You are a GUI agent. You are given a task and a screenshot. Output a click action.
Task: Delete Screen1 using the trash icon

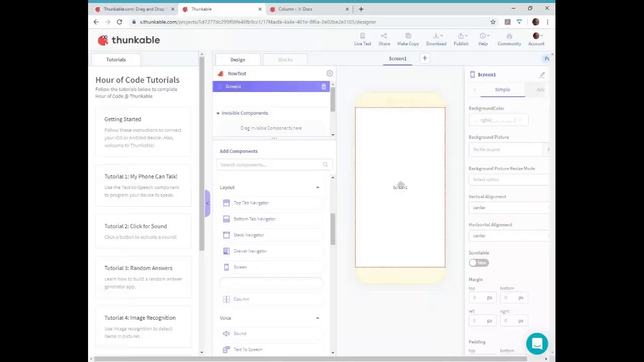click(x=324, y=86)
